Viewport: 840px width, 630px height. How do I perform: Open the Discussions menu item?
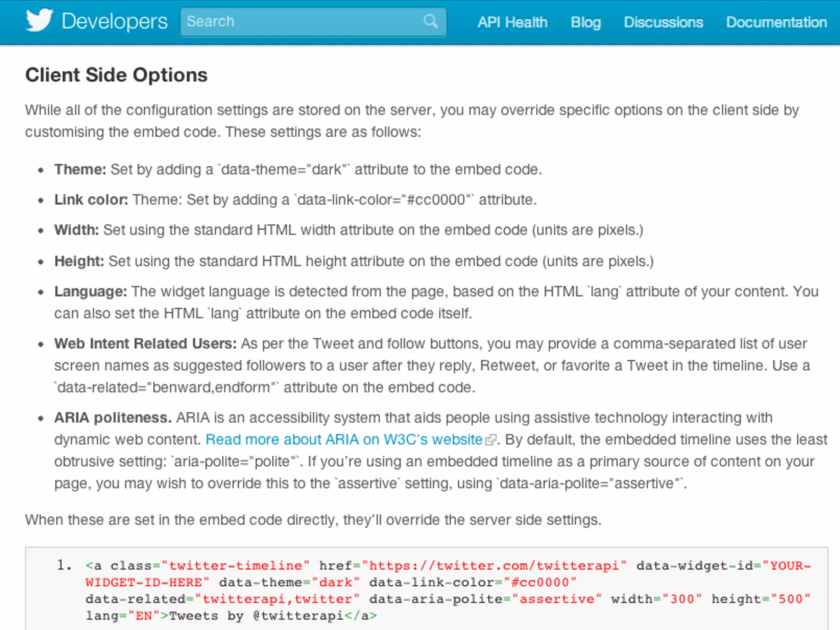click(x=663, y=22)
